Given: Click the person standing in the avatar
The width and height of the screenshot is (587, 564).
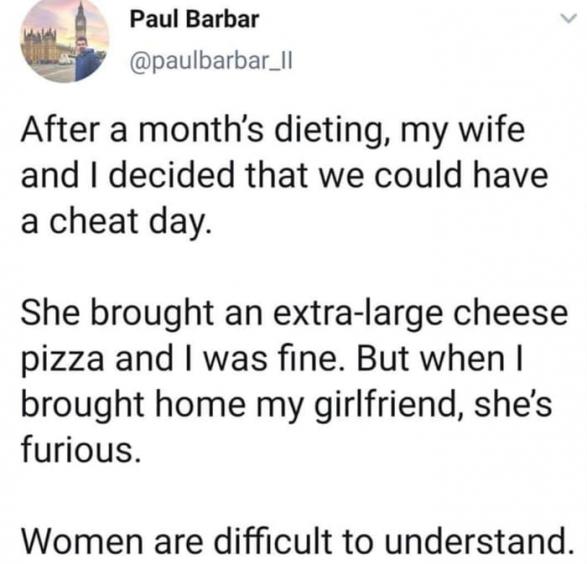Looking at the screenshot, I should pyautogui.click(x=84, y=59).
